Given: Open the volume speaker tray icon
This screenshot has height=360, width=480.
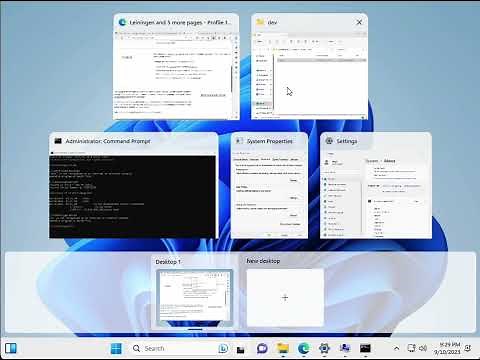Looking at the screenshot, I should (423, 348).
